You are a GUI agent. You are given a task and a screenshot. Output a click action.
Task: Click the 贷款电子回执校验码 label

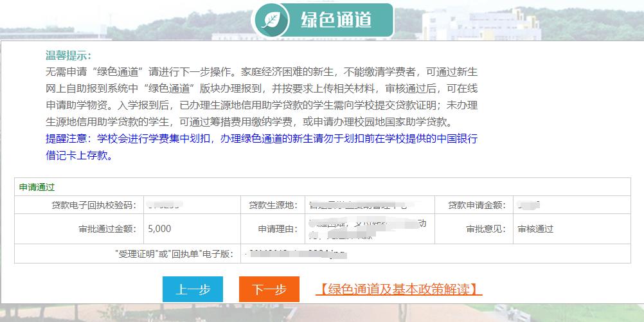tap(94, 205)
